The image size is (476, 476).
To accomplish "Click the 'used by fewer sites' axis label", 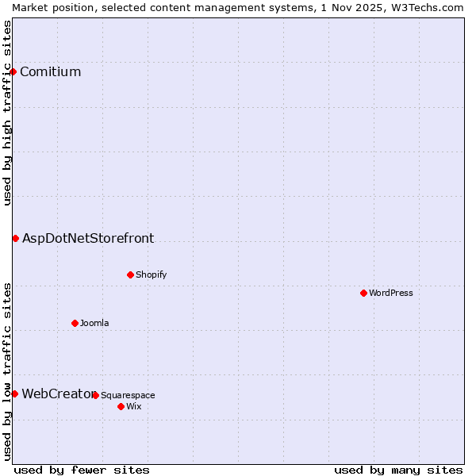I will tap(82, 470).
